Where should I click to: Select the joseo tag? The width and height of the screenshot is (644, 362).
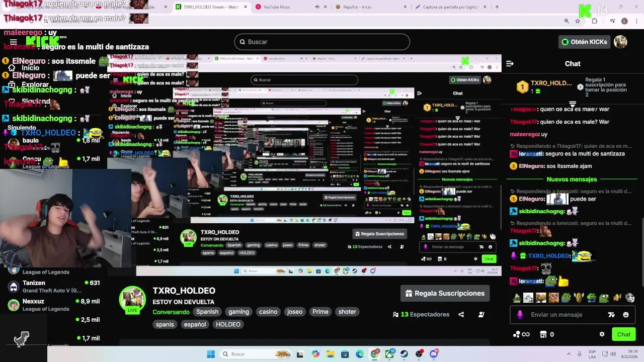coord(295,312)
